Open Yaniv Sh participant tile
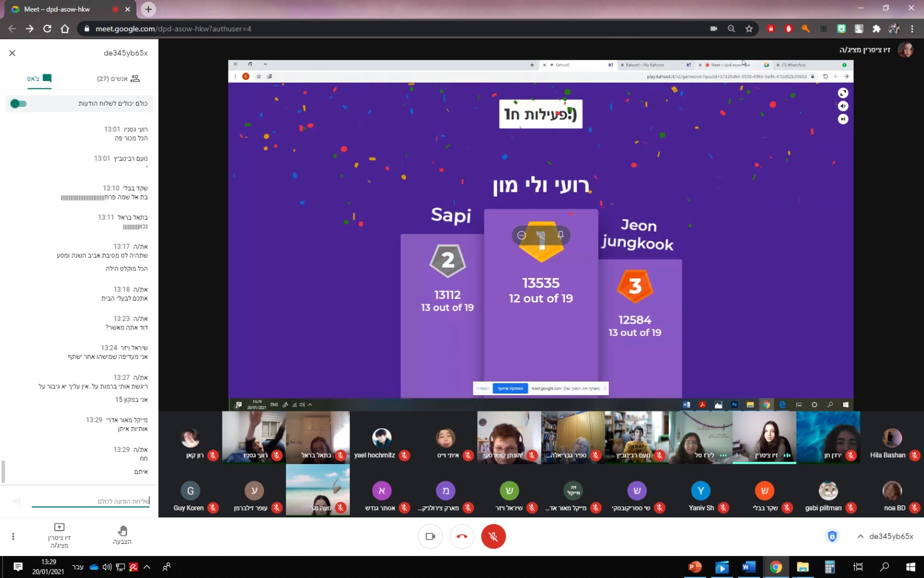This screenshot has width=924, height=578. click(701, 491)
